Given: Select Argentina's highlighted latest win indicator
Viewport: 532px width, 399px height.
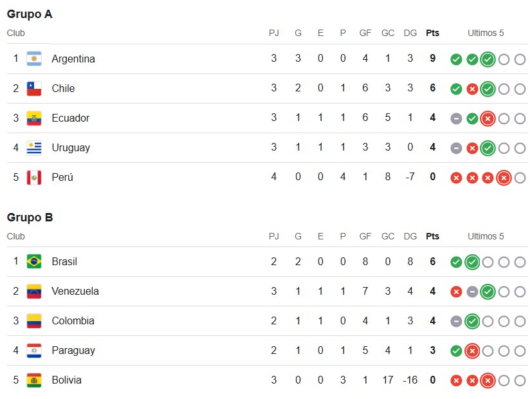Looking at the screenshot, I should tap(488, 59).
